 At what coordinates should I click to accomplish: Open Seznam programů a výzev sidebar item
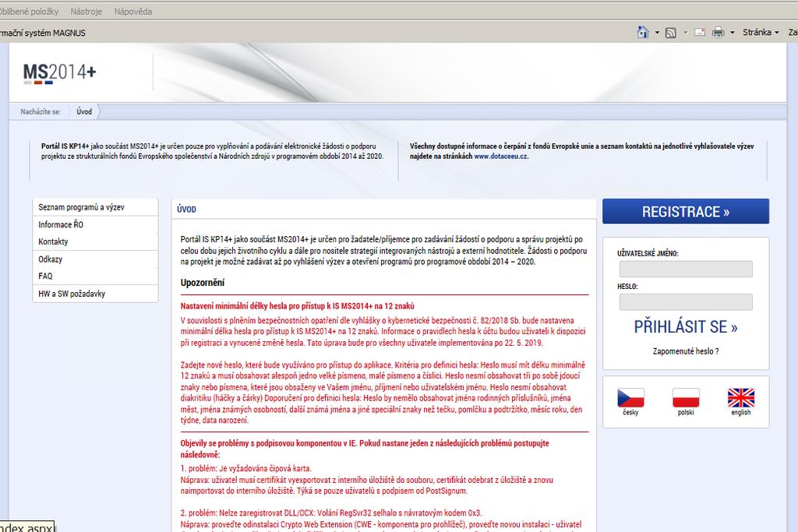coord(95,207)
